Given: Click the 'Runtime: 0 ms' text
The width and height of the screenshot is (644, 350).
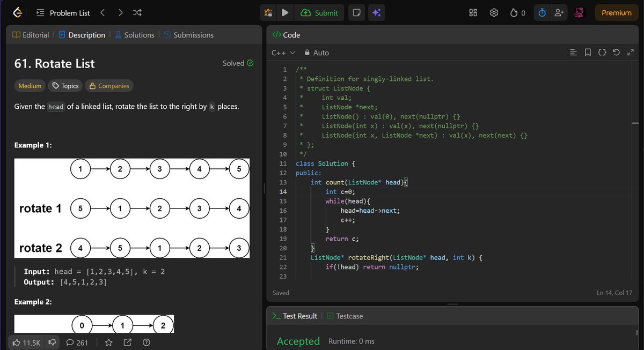Looking at the screenshot, I should click(x=352, y=341).
